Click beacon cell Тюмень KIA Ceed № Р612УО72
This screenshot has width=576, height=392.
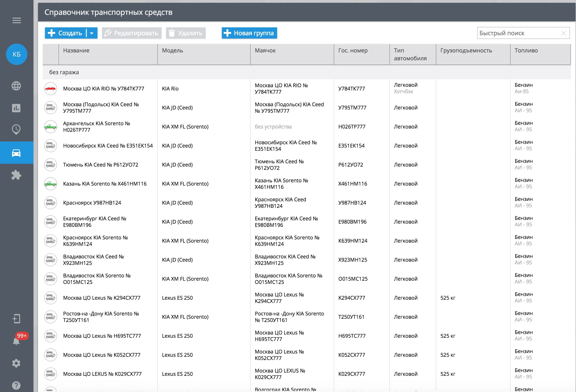tap(279, 165)
